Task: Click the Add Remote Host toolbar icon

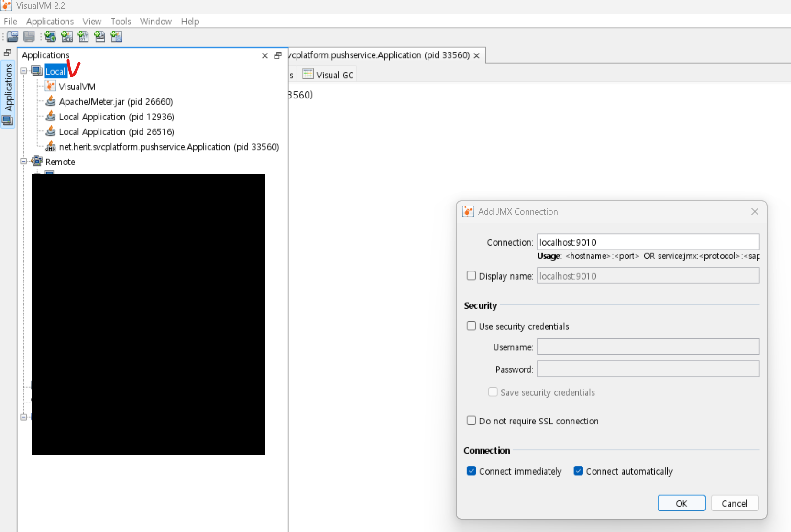Action: point(50,36)
